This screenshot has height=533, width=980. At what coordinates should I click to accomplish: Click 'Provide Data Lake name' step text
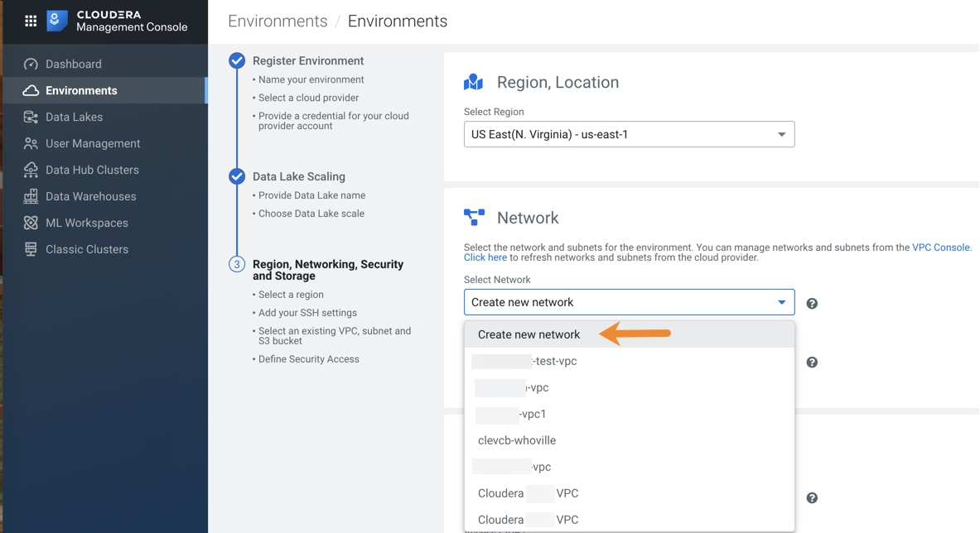coord(311,195)
